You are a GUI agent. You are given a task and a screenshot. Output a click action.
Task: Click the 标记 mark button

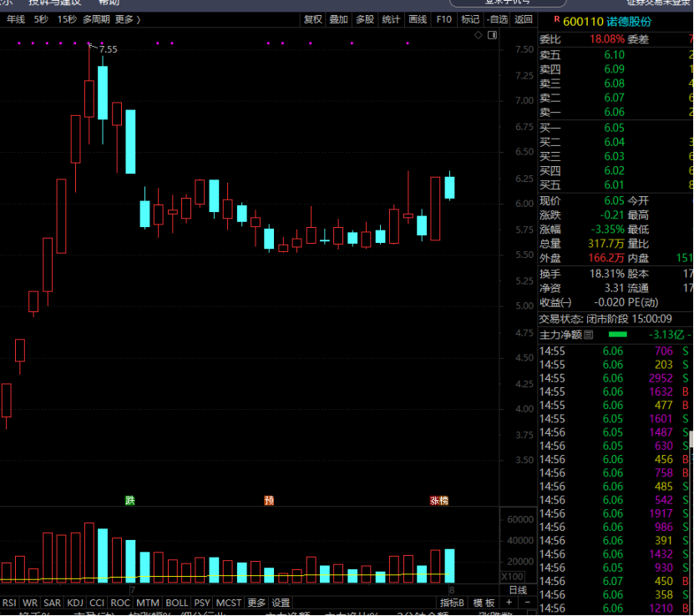click(470, 19)
